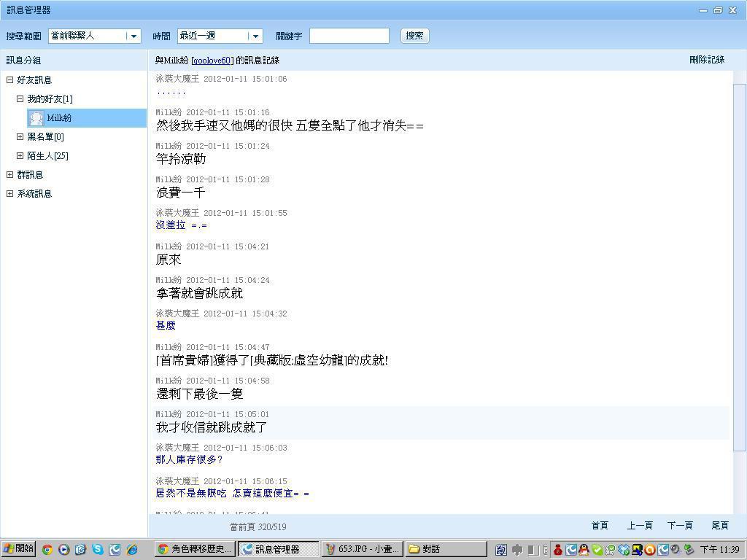Expand the 系統訊息 tree node

coord(9,194)
